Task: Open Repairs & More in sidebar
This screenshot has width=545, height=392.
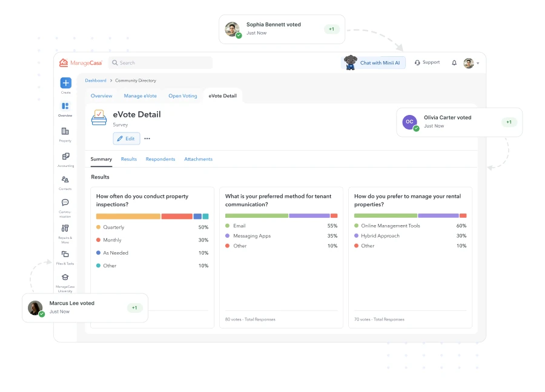Action: click(65, 228)
